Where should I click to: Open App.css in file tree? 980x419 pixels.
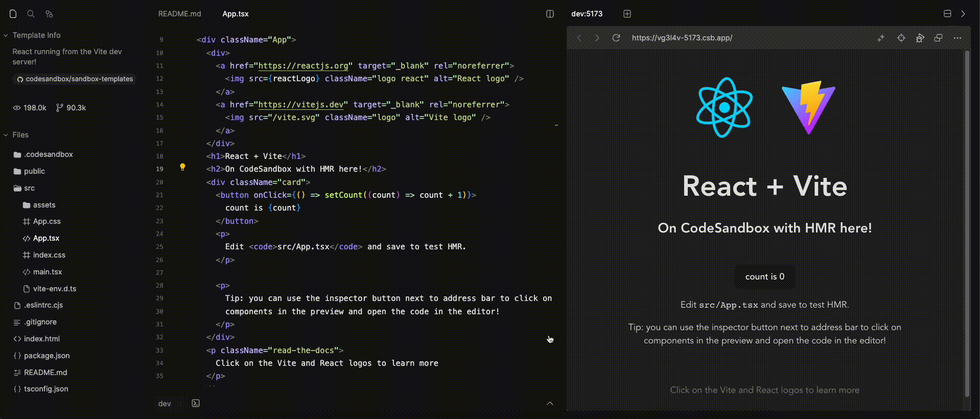[42, 221]
